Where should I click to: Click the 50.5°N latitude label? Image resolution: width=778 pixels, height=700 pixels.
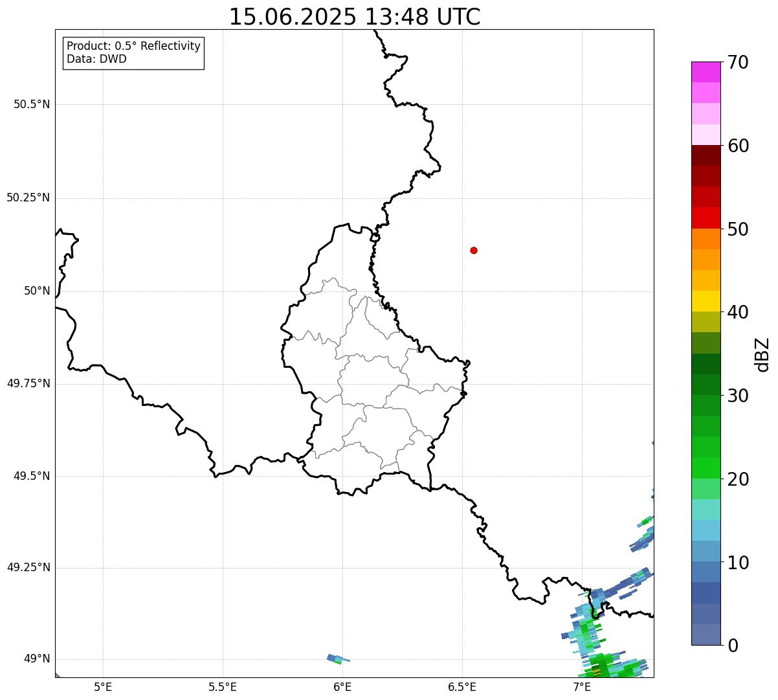pyautogui.click(x=32, y=104)
